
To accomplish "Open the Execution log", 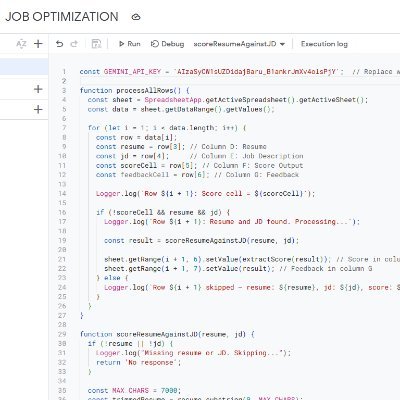I will (324, 44).
